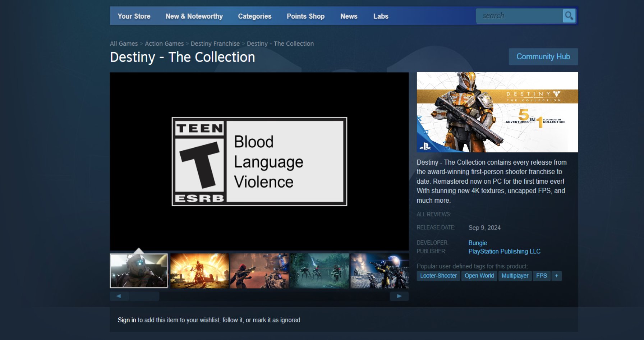Image resolution: width=644 pixels, height=340 pixels.
Task: Click the release date Sep 9, 2024
Action: click(x=484, y=228)
